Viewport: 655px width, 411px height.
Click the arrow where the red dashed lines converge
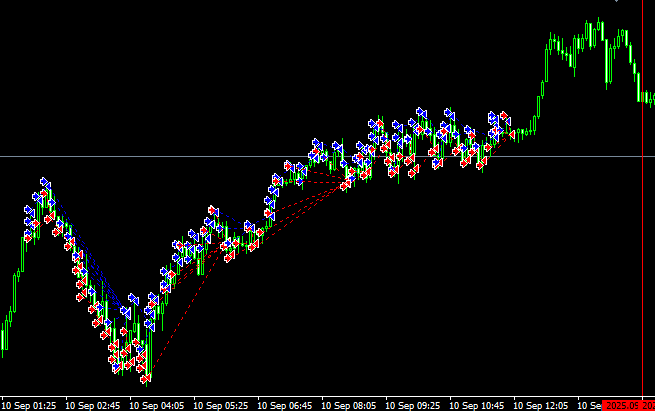(x=346, y=184)
